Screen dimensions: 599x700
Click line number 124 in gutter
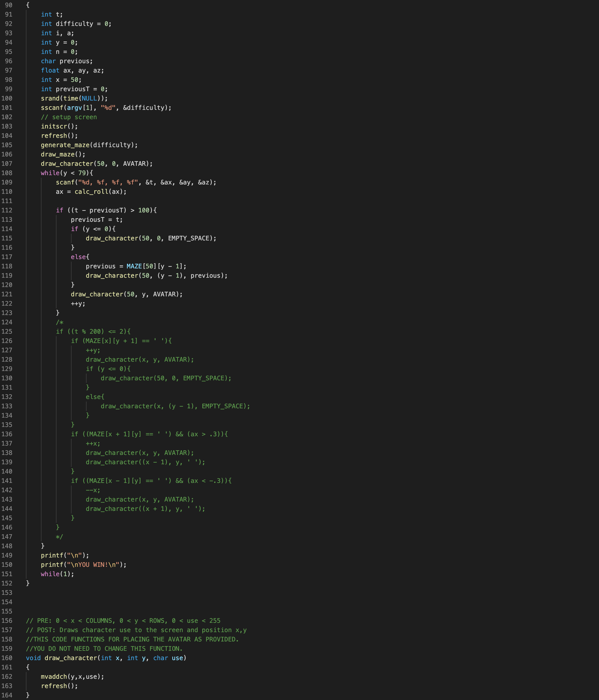point(7,322)
